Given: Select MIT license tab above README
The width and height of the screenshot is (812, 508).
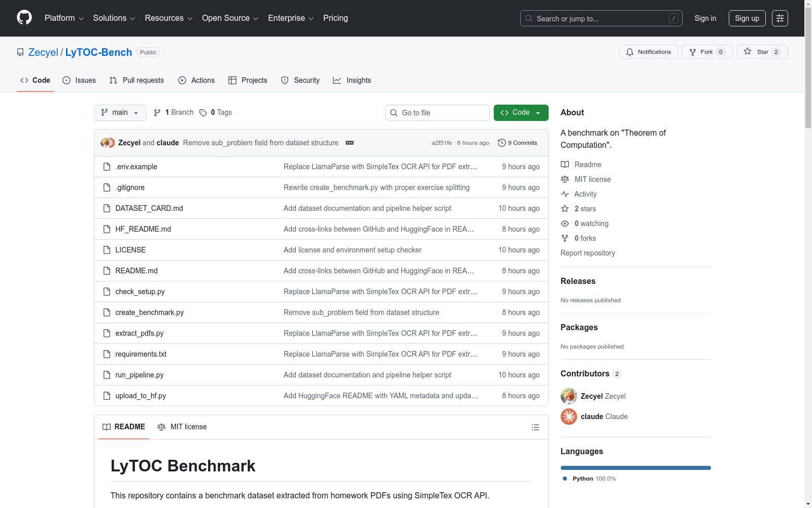Looking at the screenshot, I should (x=182, y=427).
